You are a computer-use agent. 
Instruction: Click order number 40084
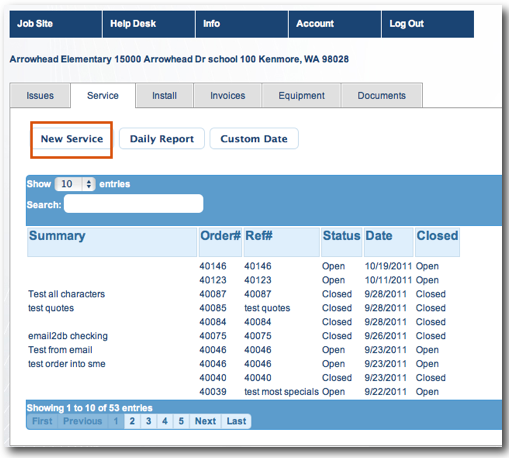[213, 322]
